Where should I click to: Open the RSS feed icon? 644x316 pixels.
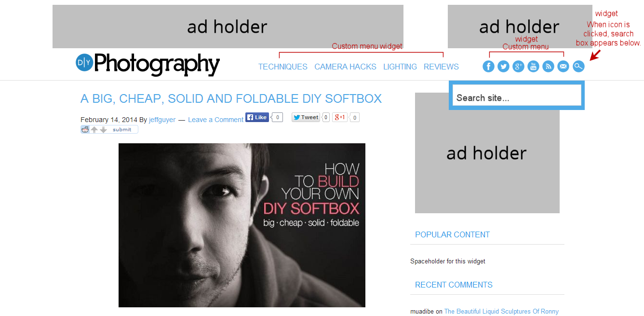coord(548,67)
